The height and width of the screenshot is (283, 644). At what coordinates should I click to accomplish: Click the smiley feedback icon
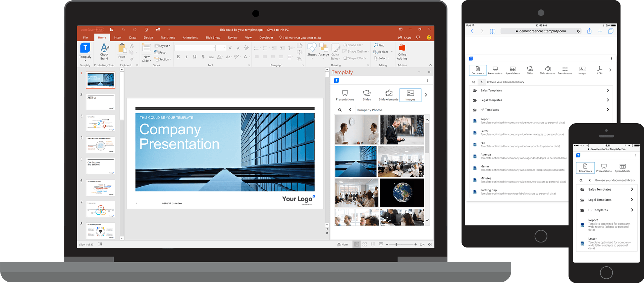coord(429,38)
